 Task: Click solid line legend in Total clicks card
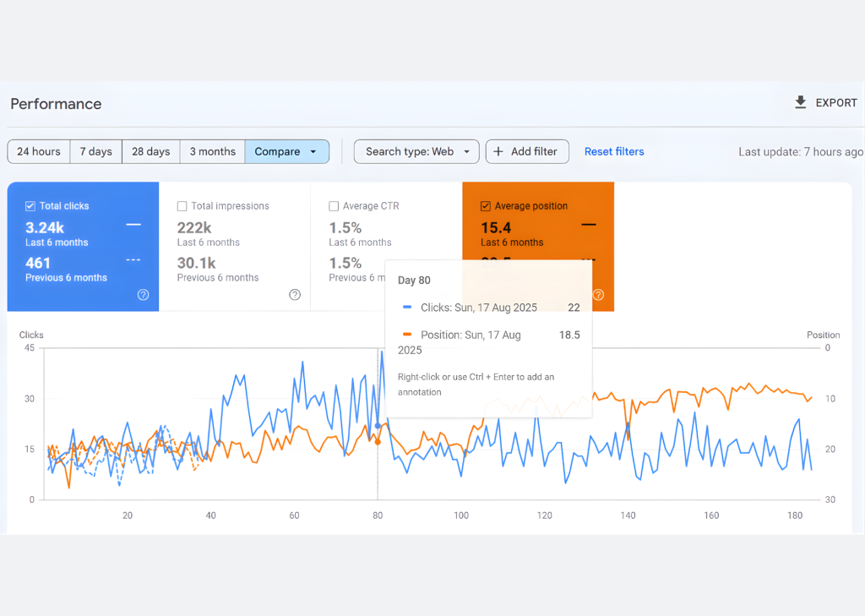133,225
